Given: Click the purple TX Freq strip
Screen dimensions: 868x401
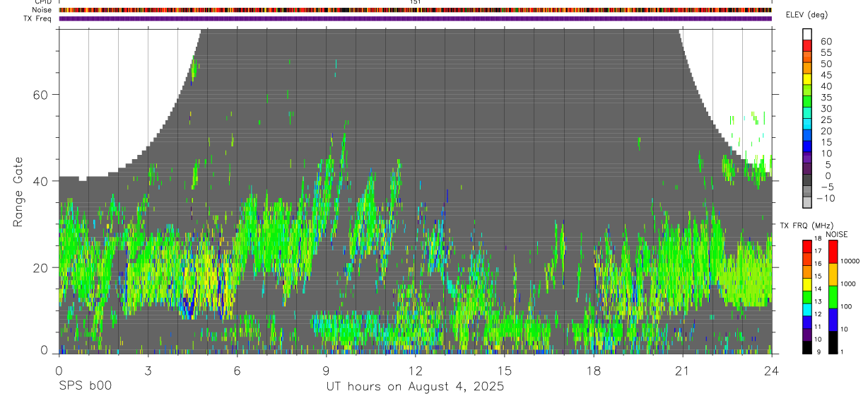Looking at the screenshot, I should [415, 18].
